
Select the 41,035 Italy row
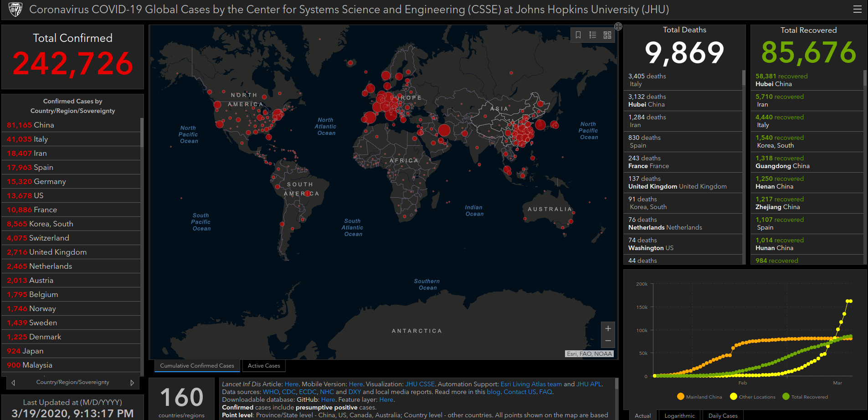point(71,139)
